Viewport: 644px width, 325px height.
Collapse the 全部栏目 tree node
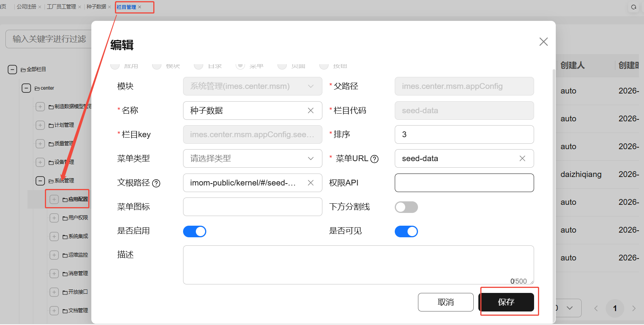pos(12,70)
